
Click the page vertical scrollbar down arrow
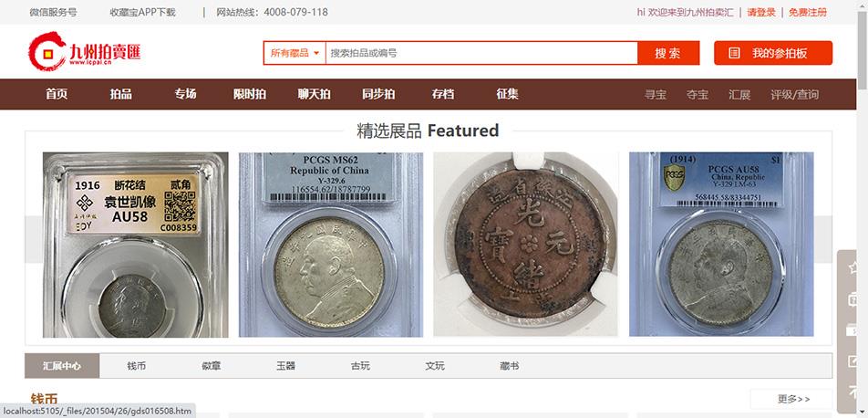pyautogui.click(x=863, y=413)
